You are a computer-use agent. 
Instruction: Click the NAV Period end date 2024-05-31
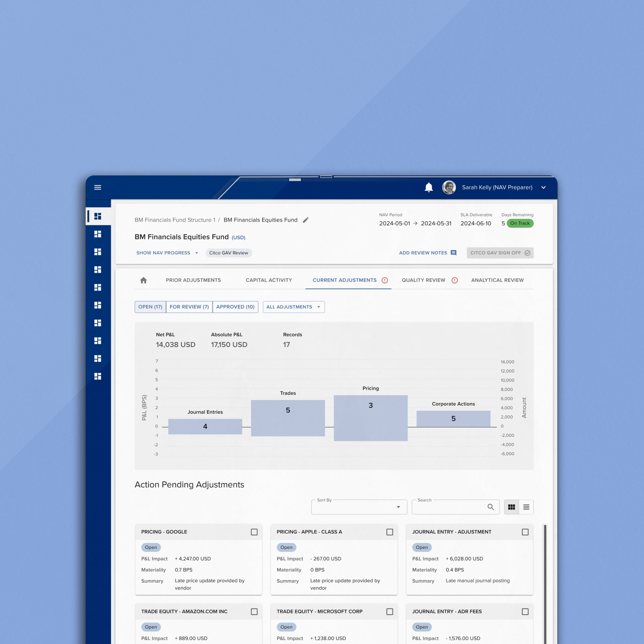tap(436, 223)
